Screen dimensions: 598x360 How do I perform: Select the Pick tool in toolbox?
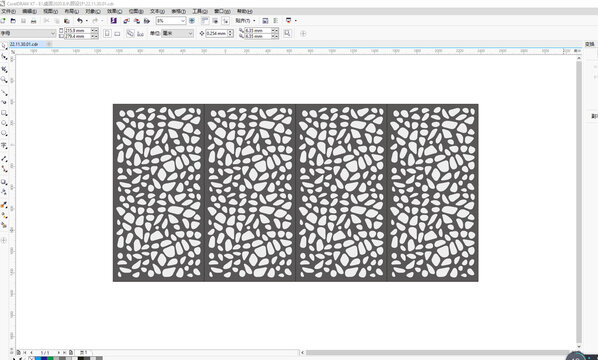pyautogui.click(x=4, y=45)
